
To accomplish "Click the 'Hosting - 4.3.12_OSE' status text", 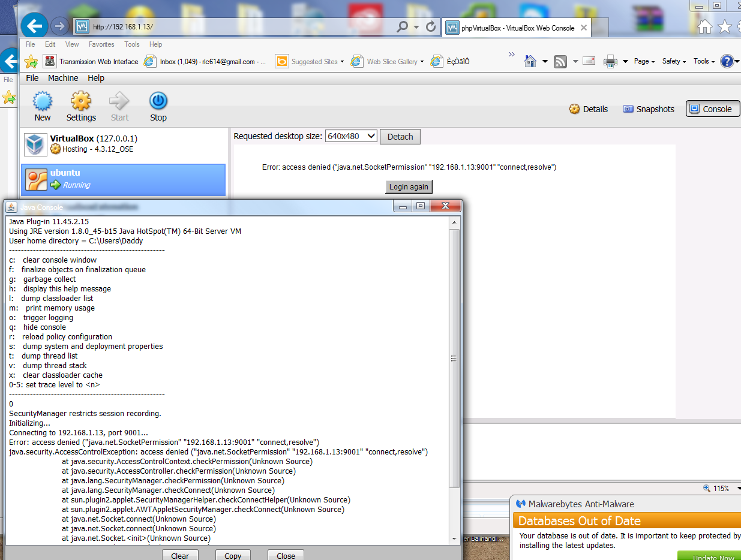I will pos(98,149).
